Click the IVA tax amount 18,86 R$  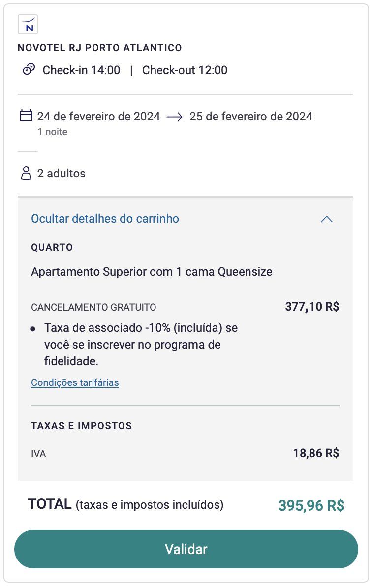tap(316, 453)
